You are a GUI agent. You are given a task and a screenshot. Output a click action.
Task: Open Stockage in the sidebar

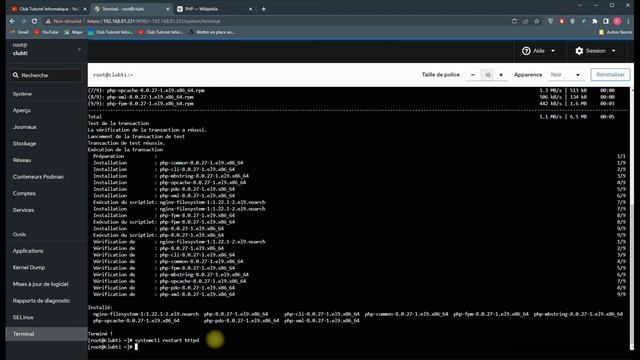[x=24, y=144]
